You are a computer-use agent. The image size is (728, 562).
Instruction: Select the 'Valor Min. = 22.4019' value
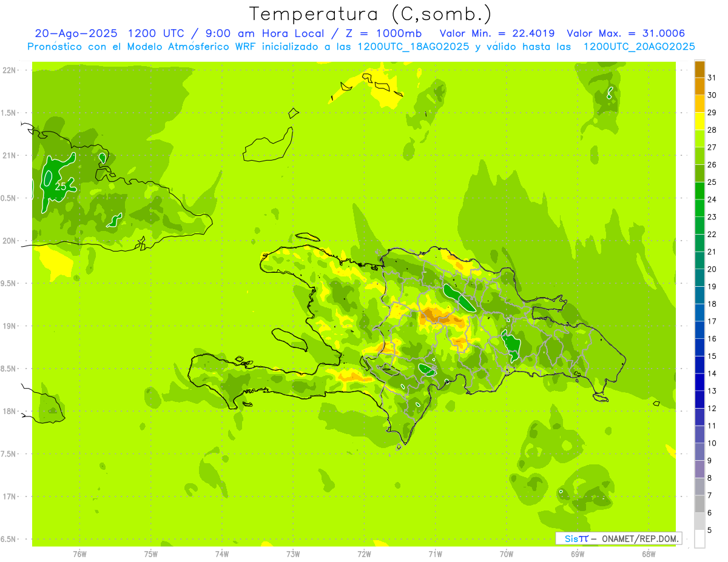point(497,33)
